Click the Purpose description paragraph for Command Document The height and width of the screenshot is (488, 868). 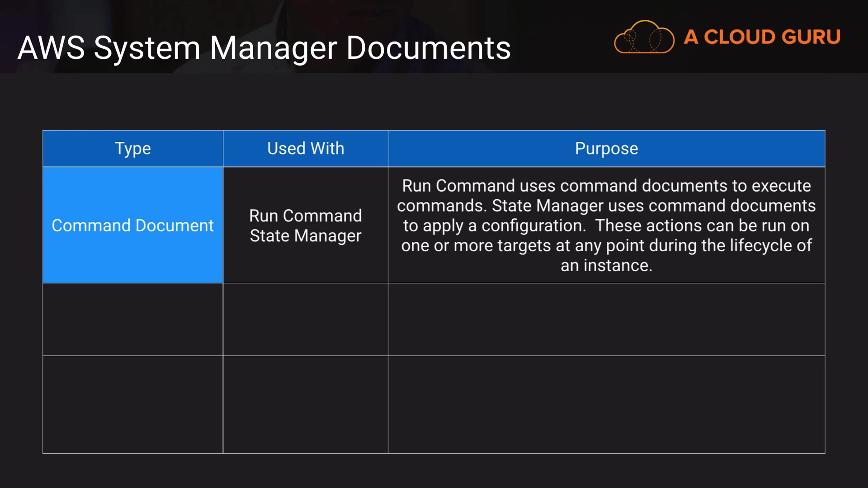(x=606, y=225)
